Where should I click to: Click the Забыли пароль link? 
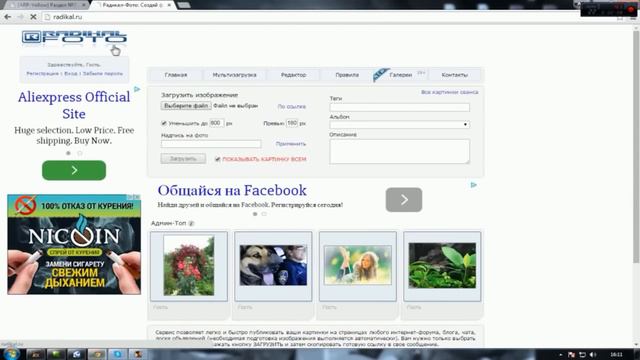point(103,73)
